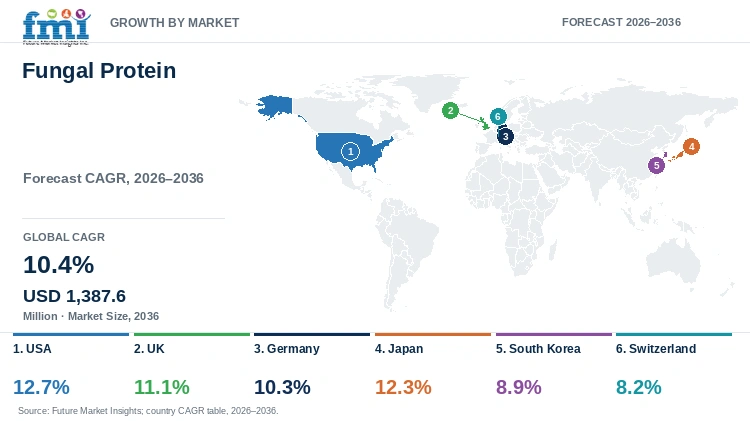750x421 pixels.
Task: Click 'Million · Market Size, 2036' caption
Action: point(91,316)
